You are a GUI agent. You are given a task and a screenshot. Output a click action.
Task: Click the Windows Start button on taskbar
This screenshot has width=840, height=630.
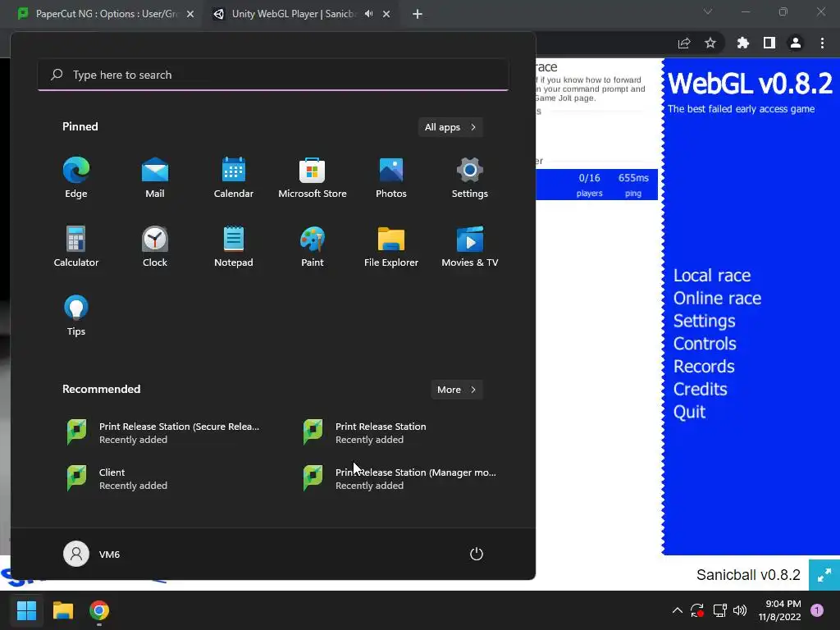[26, 610]
